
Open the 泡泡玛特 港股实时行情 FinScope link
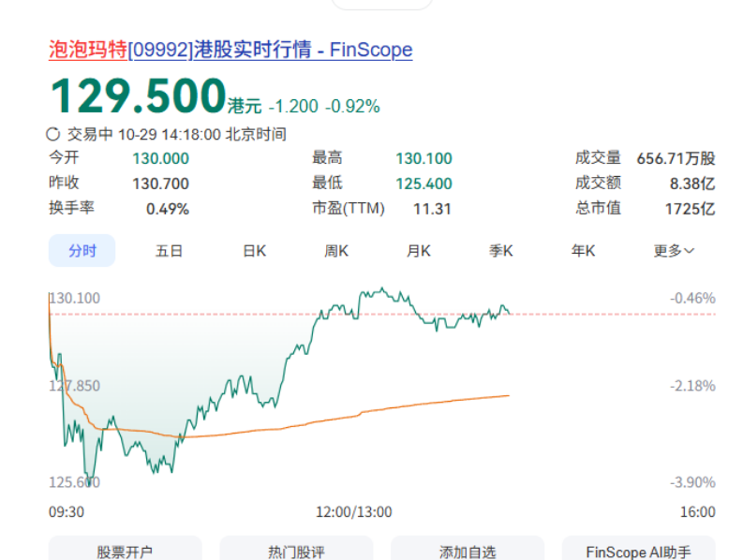230,50
